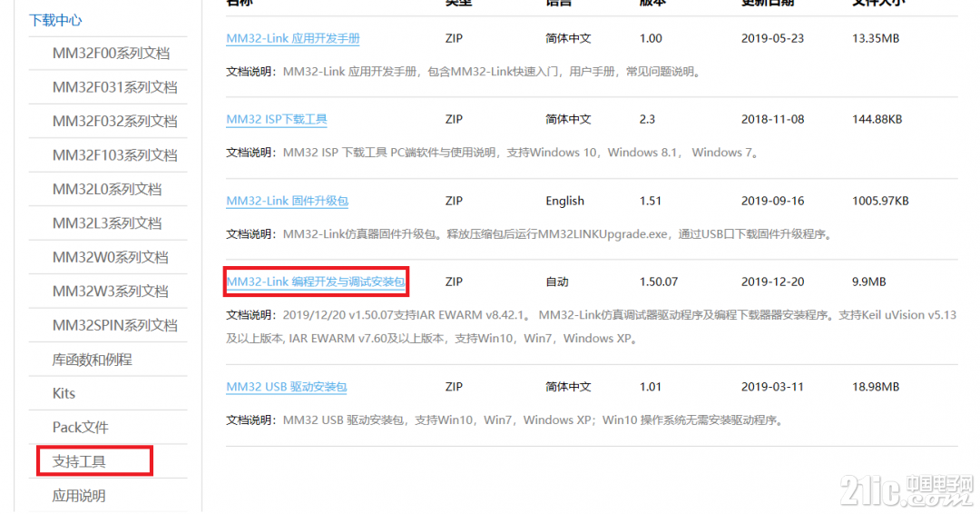This screenshot has width=980, height=514.
Task: Open MM32W3系列文档 category
Action: (110, 291)
